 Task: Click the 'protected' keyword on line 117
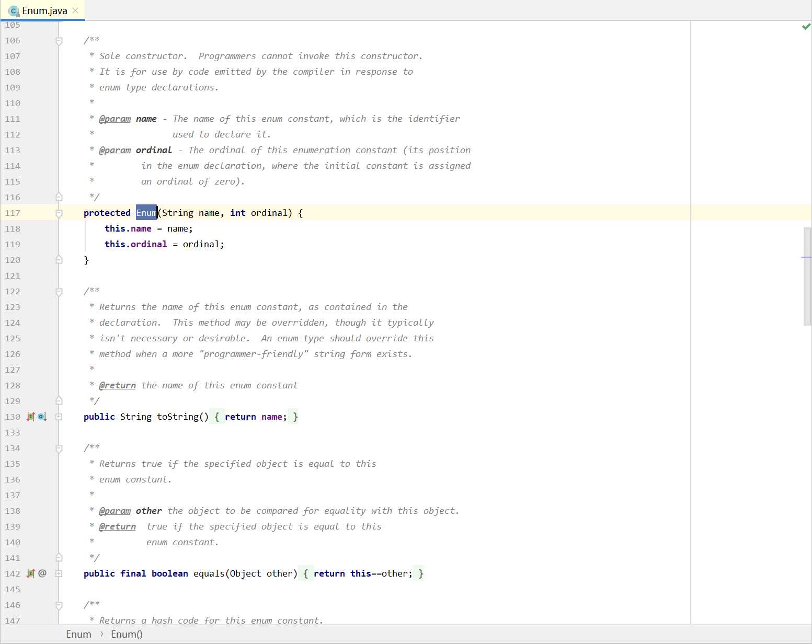(x=107, y=213)
